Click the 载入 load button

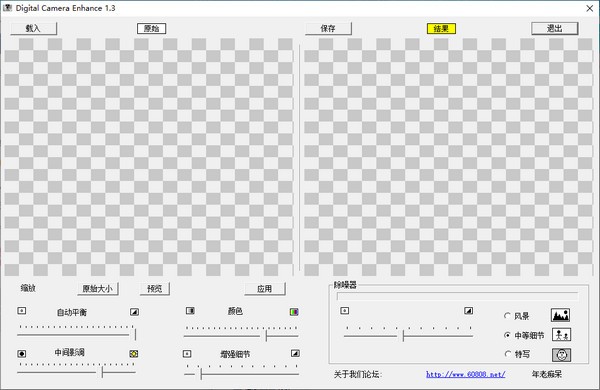coord(34,28)
